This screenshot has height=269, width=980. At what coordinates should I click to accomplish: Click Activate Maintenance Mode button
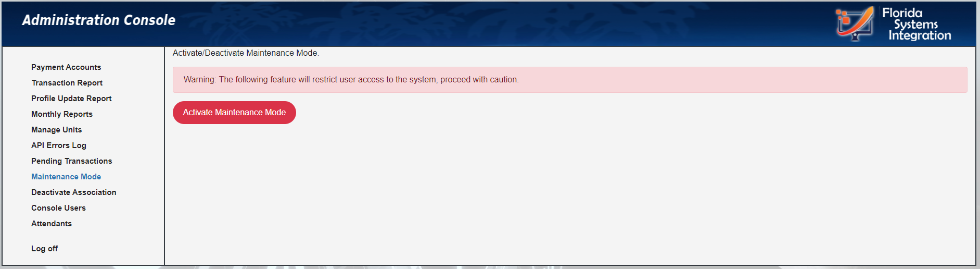234,113
